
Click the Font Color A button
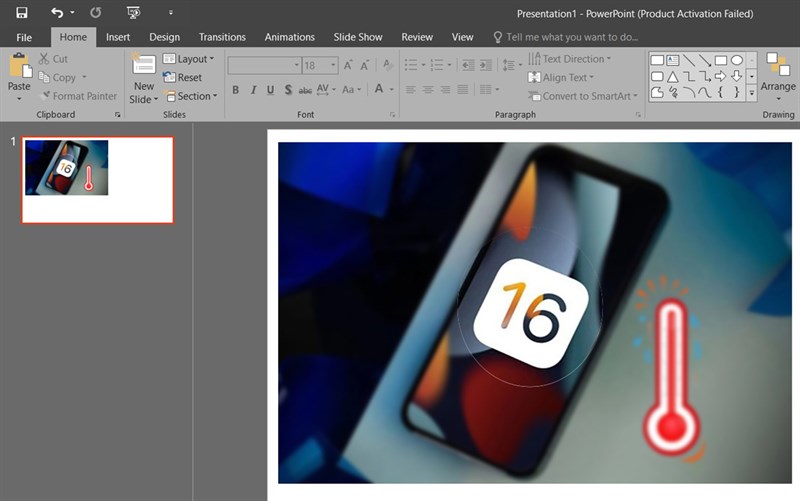[379, 89]
